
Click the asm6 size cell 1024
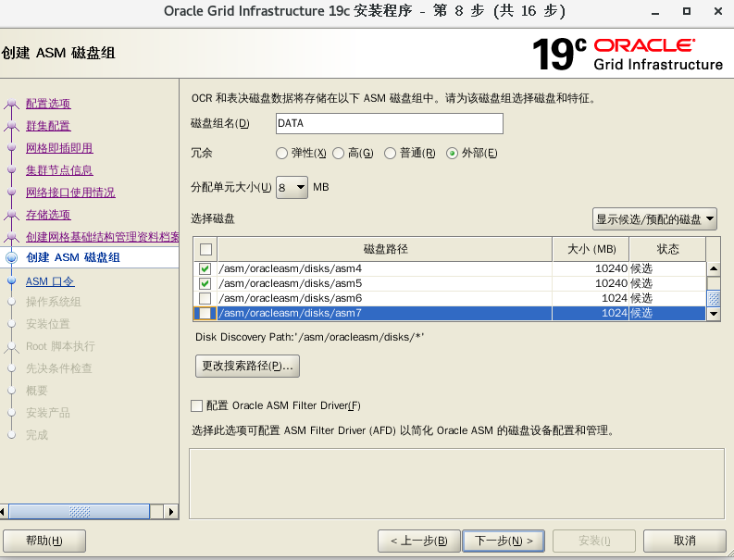[591, 298]
